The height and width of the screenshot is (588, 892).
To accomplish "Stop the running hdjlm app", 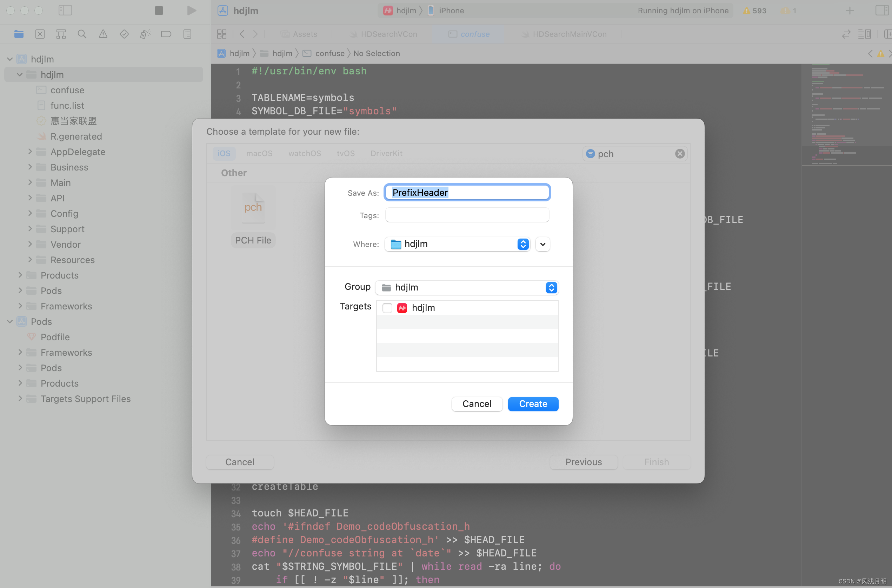I will (159, 10).
